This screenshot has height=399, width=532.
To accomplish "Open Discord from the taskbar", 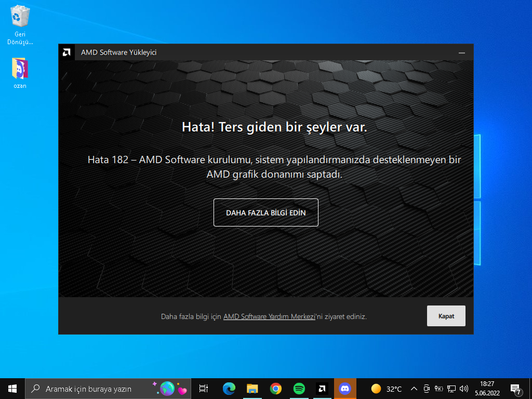I will pyautogui.click(x=345, y=389).
